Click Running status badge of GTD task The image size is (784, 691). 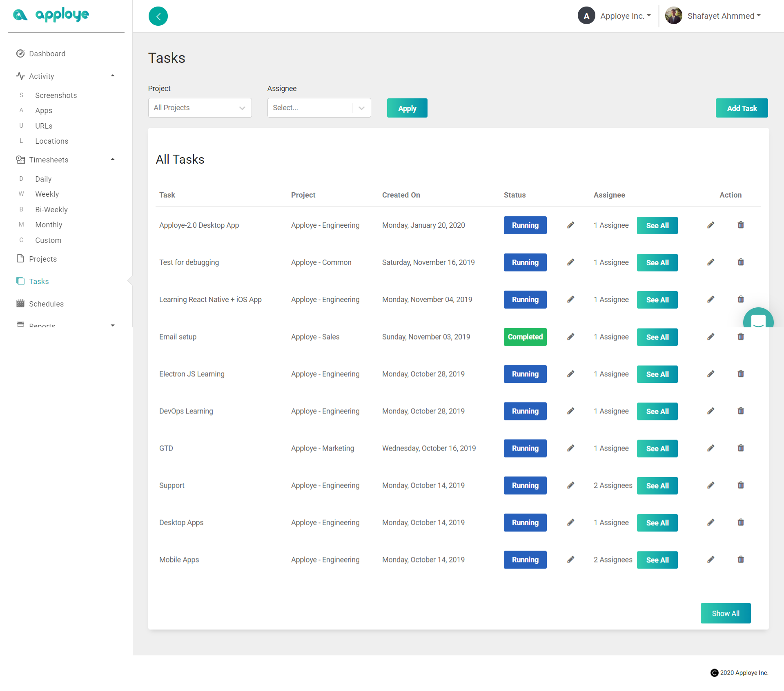(x=525, y=449)
